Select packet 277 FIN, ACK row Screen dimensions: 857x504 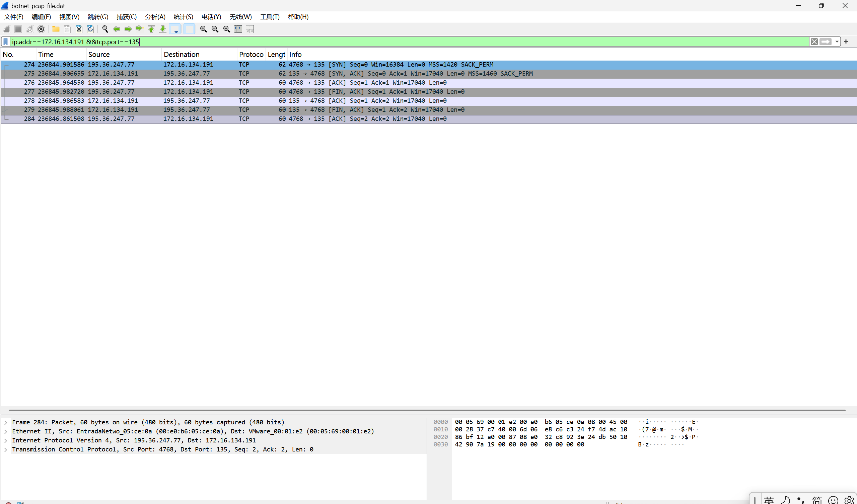click(x=340, y=92)
